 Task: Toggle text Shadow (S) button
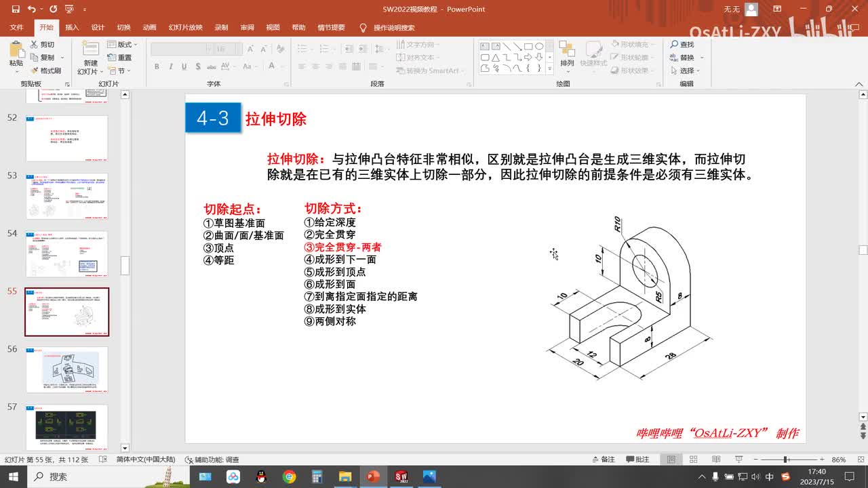(x=197, y=66)
